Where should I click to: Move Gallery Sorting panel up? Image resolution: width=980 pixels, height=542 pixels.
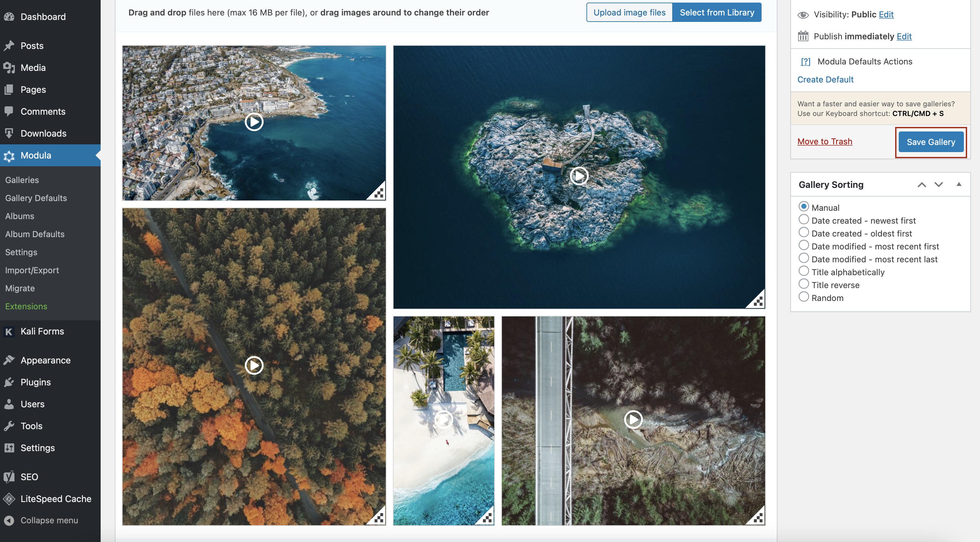pyautogui.click(x=921, y=185)
